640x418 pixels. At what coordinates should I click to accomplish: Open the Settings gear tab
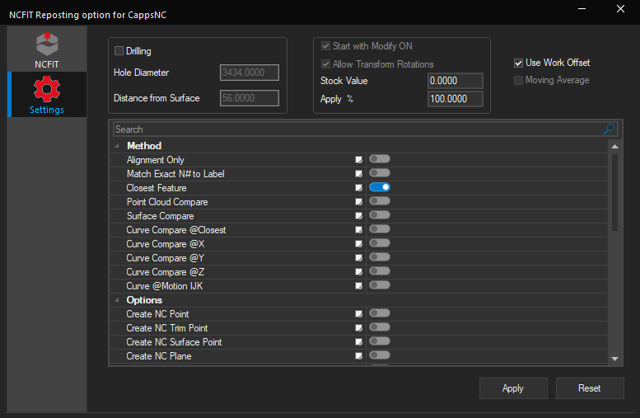(47, 95)
